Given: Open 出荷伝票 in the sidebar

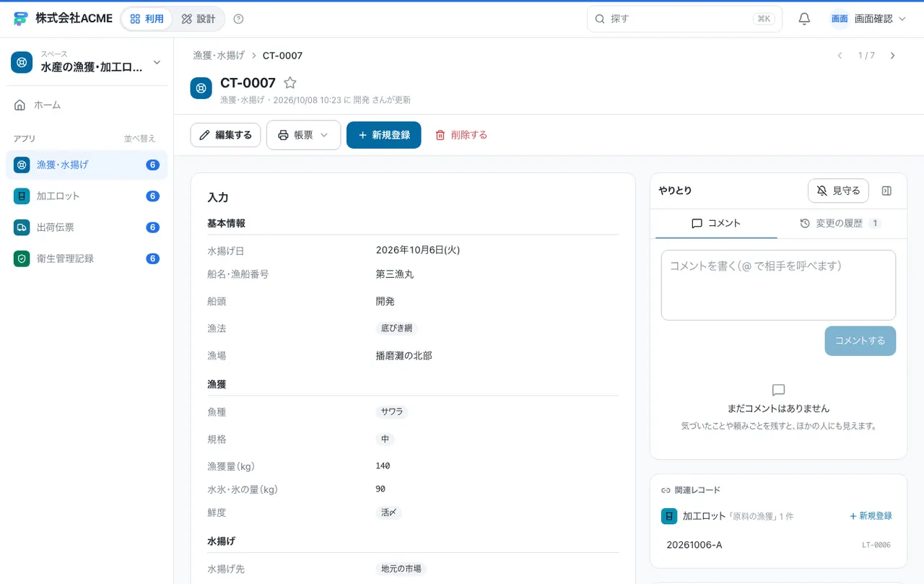Looking at the screenshot, I should 87,227.
